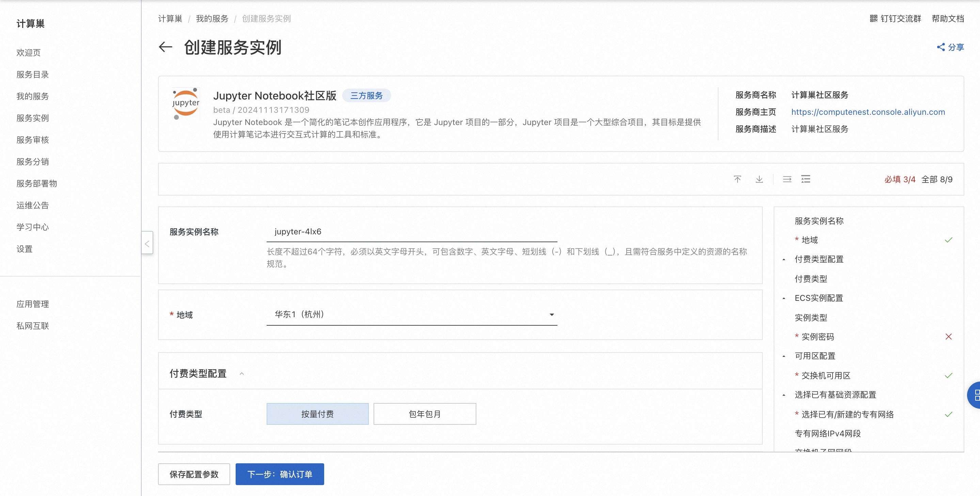Collapse the 付费类型配置 section chevron
The image size is (980, 496).
click(241, 374)
